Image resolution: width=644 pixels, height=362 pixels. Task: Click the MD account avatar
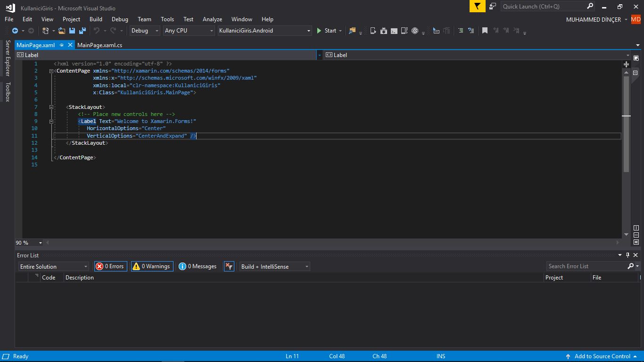pos(636,19)
